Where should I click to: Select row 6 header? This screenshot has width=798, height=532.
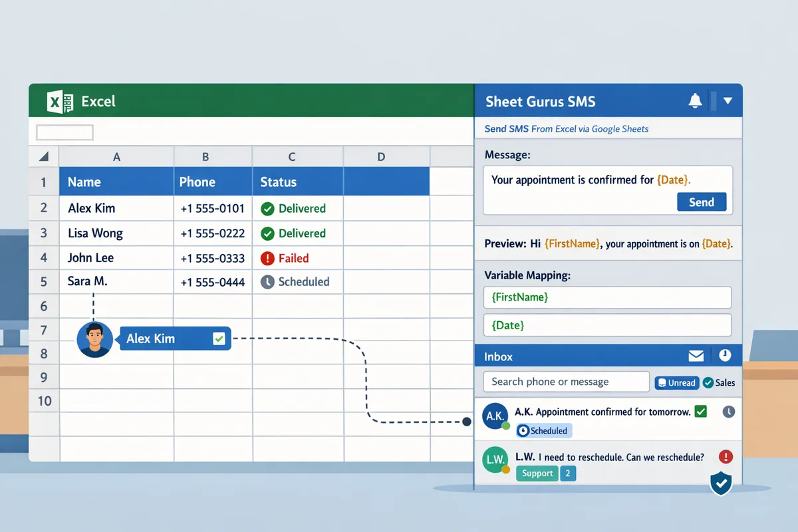point(44,306)
